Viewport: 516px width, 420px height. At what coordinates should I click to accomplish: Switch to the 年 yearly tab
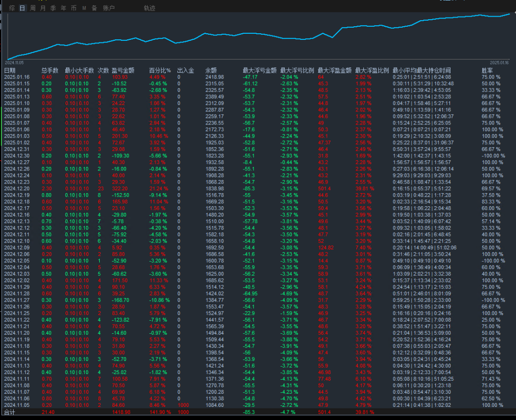click(x=63, y=8)
